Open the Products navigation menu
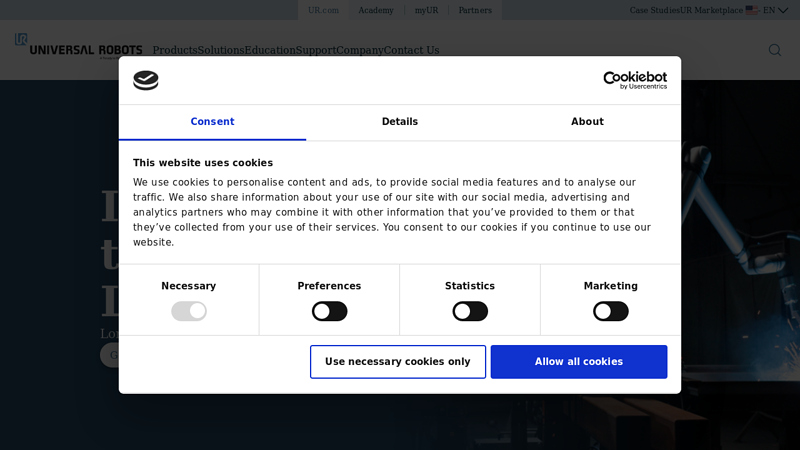 point(174,50)
